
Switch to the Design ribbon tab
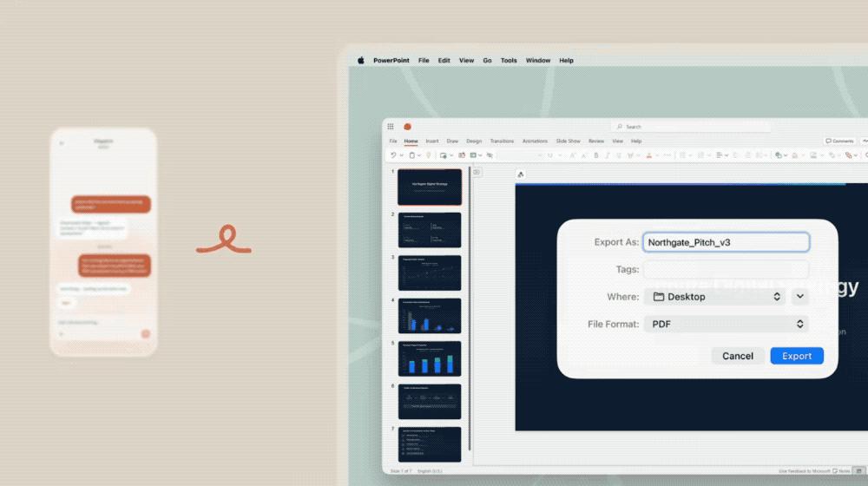point(474,141)
